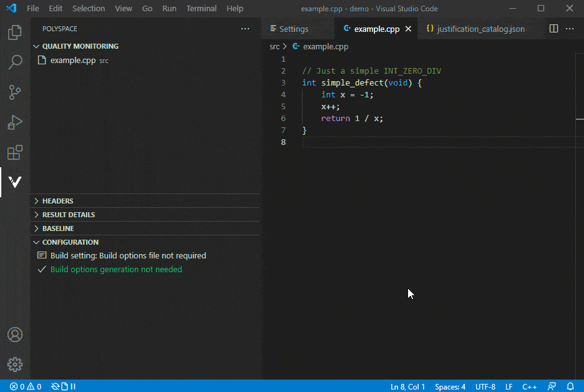Open Source Control view icon
584x392 pixels.
pyautogui.click(x=15, y=92)
